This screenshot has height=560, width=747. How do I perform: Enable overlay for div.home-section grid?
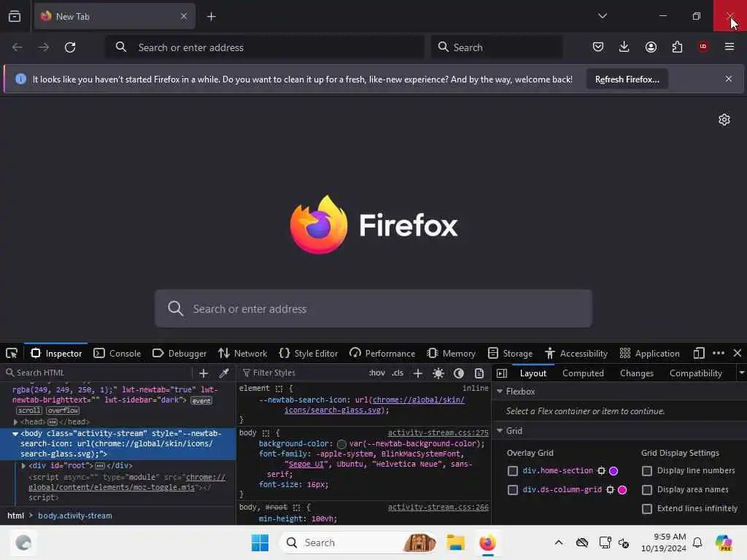(513, 471)
